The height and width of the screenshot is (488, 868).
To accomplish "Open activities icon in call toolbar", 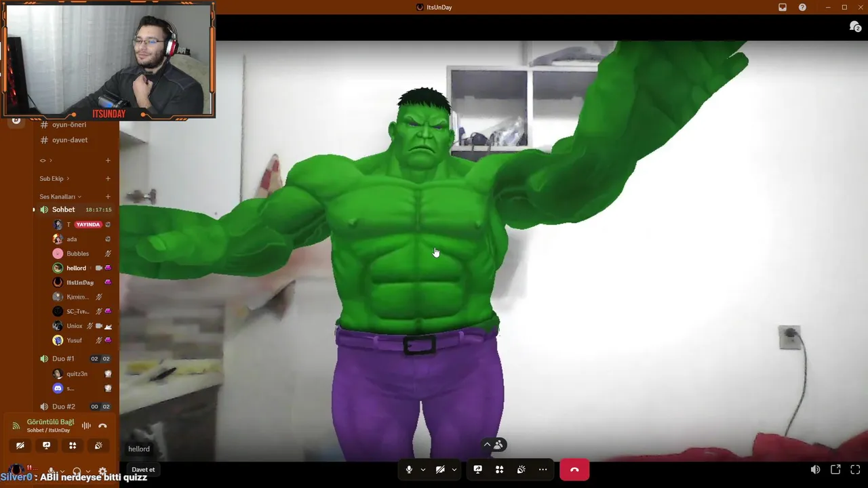I will (499, 470).
